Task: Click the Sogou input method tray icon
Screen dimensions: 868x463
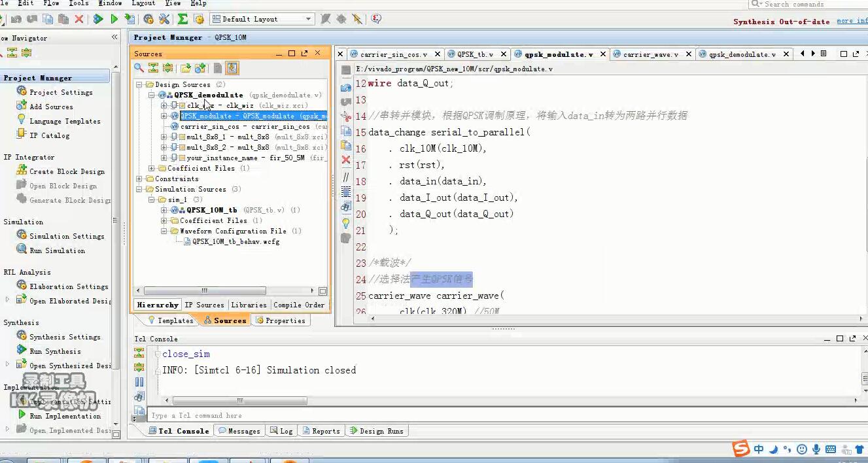Action: [740, 449]
